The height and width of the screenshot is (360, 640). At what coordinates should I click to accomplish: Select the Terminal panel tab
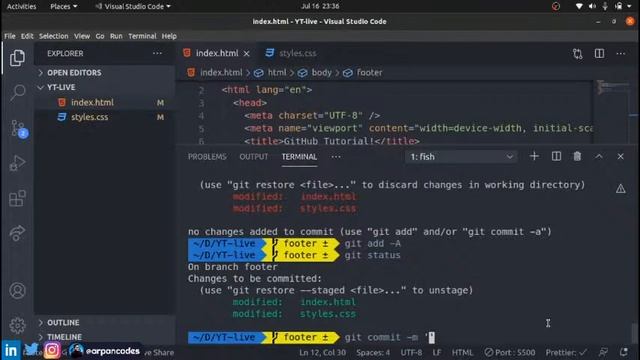click(299, 157)
